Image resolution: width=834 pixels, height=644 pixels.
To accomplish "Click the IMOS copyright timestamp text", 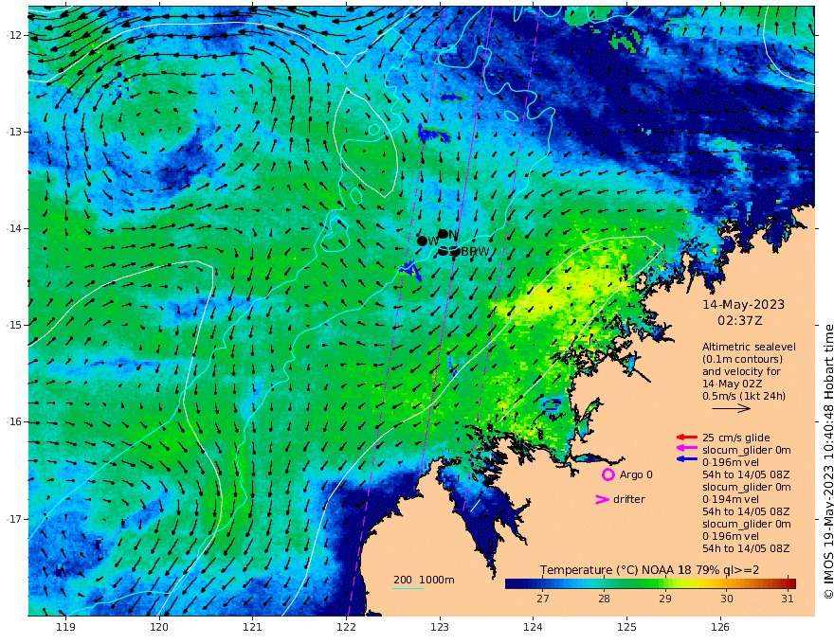I will 827,462.
